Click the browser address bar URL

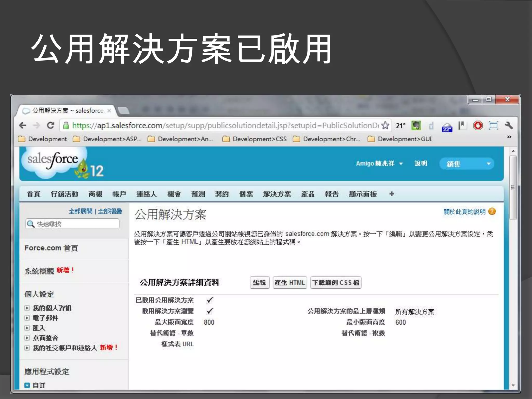[x=225, y=125]
